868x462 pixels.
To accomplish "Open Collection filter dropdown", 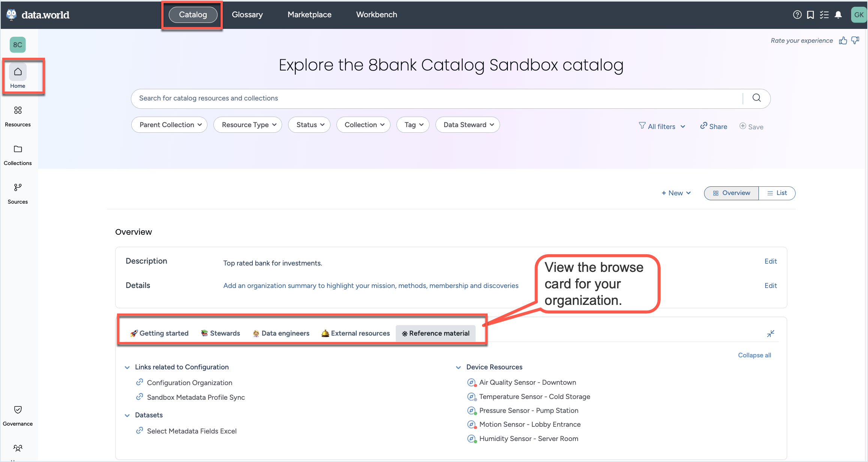I will coord(363,125).
